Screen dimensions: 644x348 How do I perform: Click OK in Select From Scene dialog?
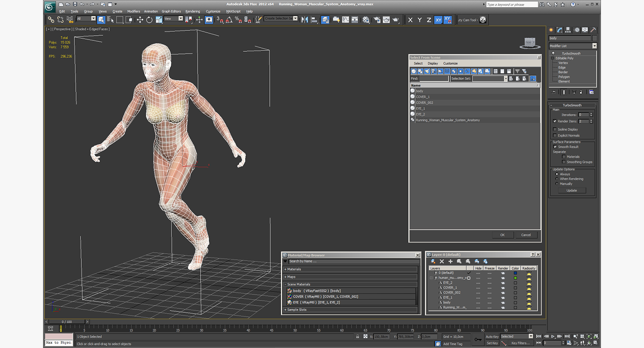pos(502,235)
